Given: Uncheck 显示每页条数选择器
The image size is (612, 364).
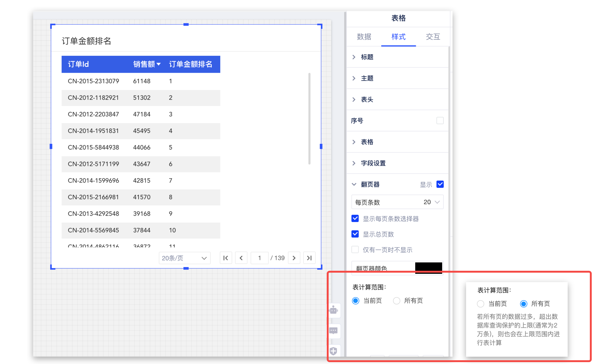Looking at the screenshot, I should [355, 218].
